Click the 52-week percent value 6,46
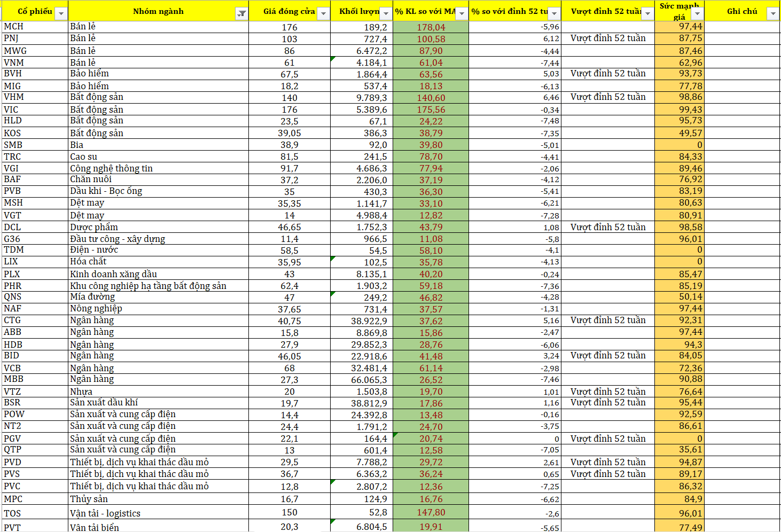Image resolution: width=781 pixels, height=532 pixels. 515,97
